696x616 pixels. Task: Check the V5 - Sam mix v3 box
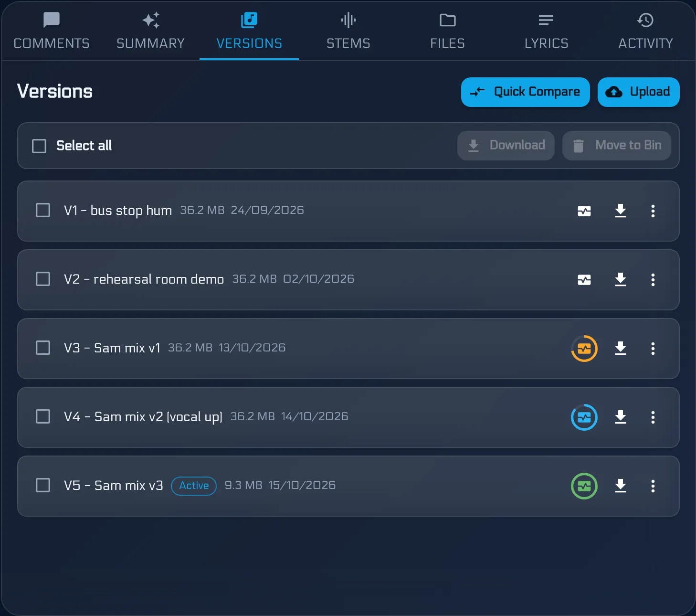[43, 485]
